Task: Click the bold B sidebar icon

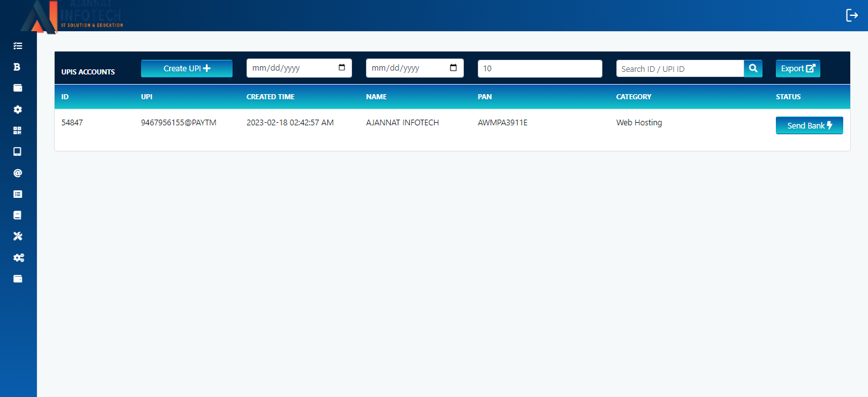Action: (18, 67)
